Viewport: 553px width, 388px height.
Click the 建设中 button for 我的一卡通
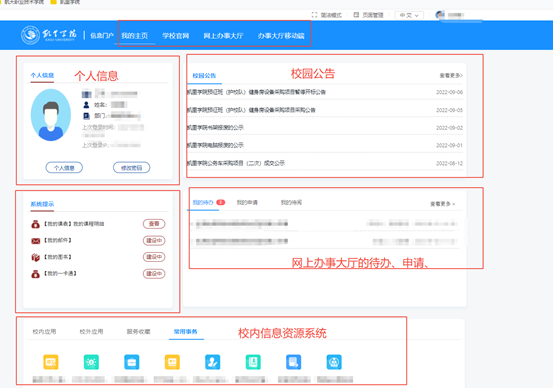click(154, 274)
